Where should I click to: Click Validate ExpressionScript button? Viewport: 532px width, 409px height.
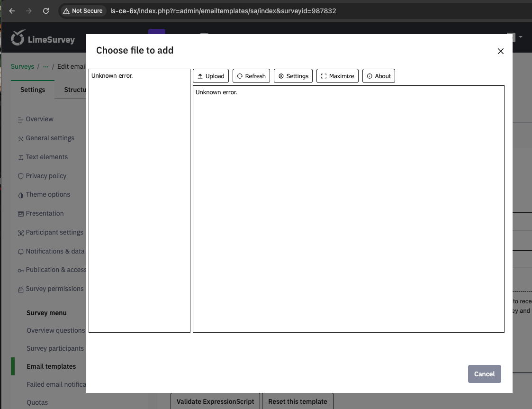215,401
